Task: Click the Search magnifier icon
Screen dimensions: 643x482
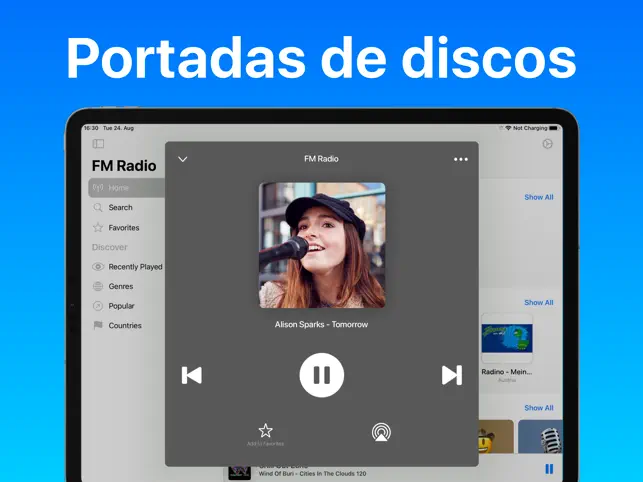Action: click(x=98, y=208)
